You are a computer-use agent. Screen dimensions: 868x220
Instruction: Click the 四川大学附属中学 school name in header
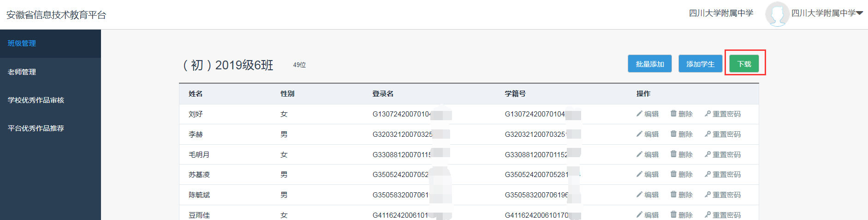coord(721,13)
